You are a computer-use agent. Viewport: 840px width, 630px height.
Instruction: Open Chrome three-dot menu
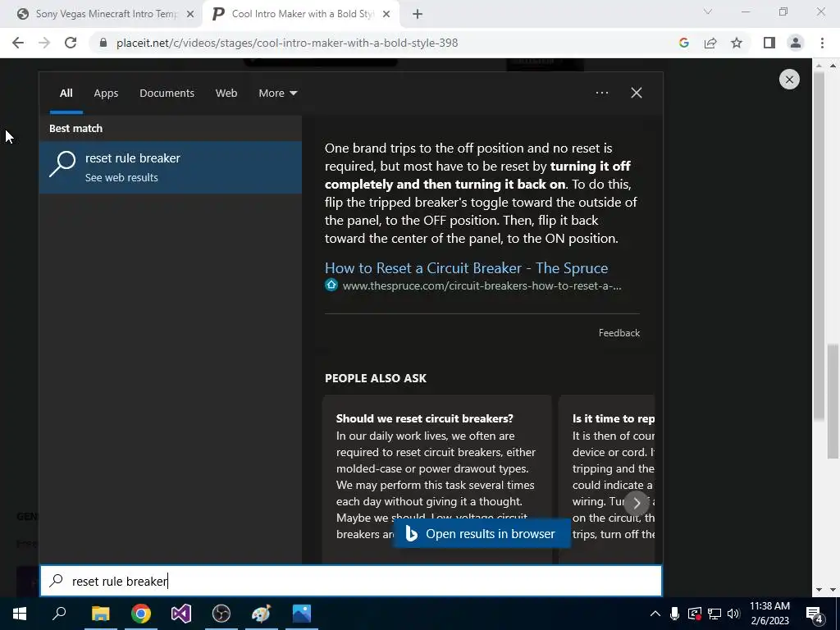pyautogui.click(x=822, y=43)
